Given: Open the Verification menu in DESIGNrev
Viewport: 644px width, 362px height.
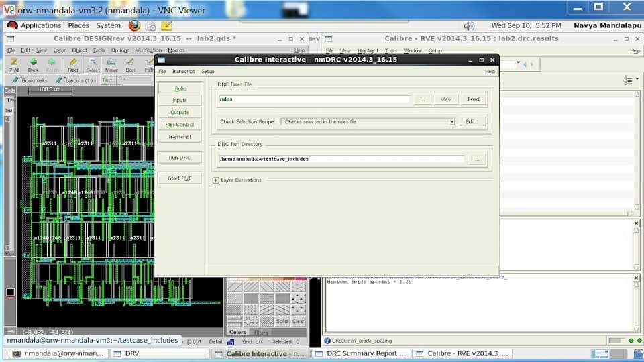Looking at the screenshot, I should pyautogui.click(x=149, y=50).
